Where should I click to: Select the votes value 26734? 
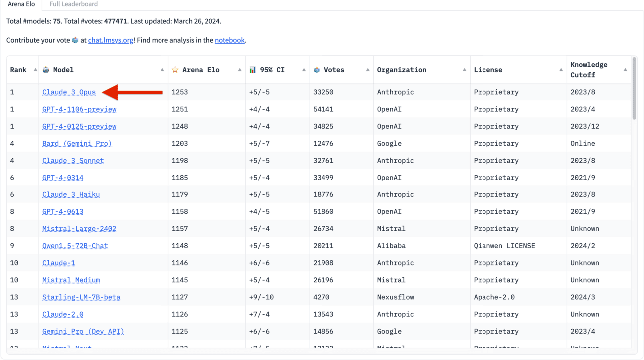(323, 229)
